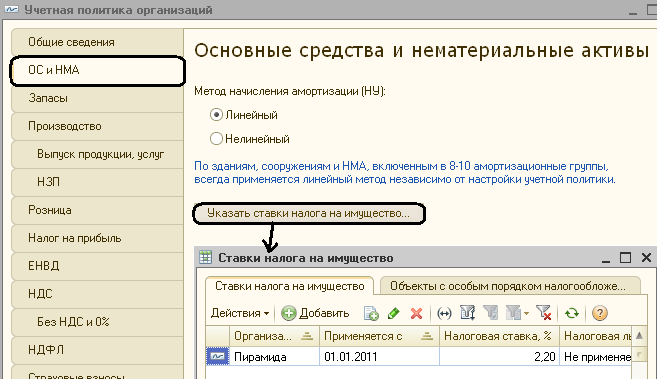Open the ЕНВД section
The width and height of the screenshot is (657, 379).
pyautogui.click(x=97, y=266)
